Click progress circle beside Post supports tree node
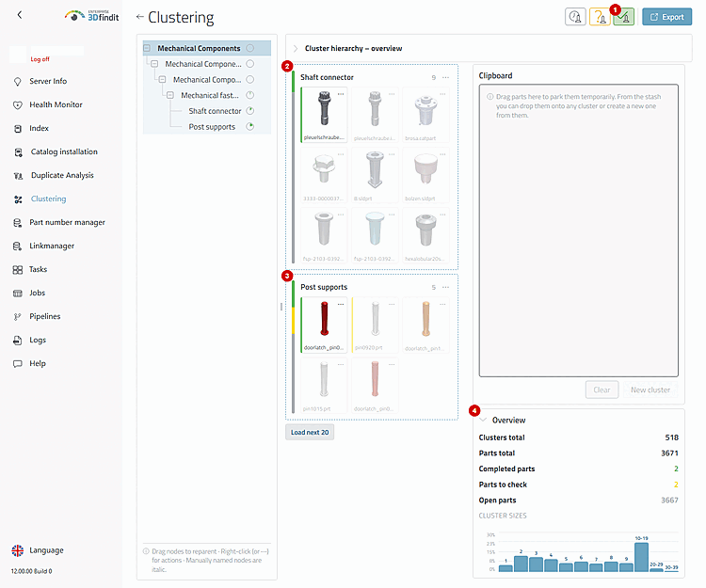706x588 pixels. (x=249, y=126)
